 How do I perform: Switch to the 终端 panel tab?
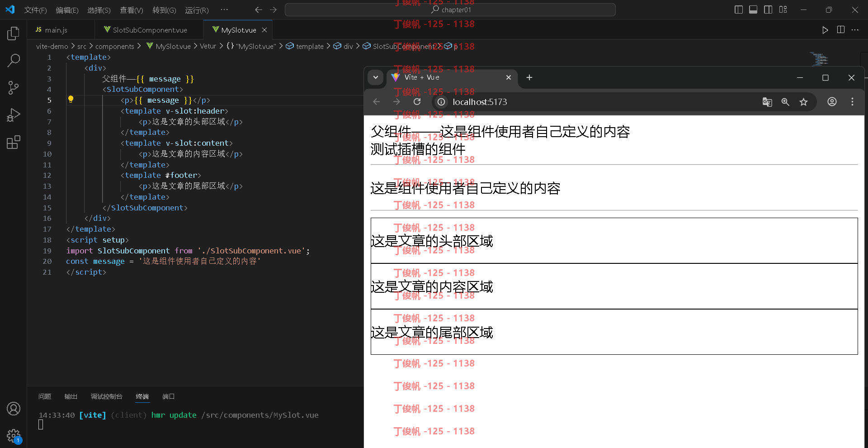tap(142, 396)
